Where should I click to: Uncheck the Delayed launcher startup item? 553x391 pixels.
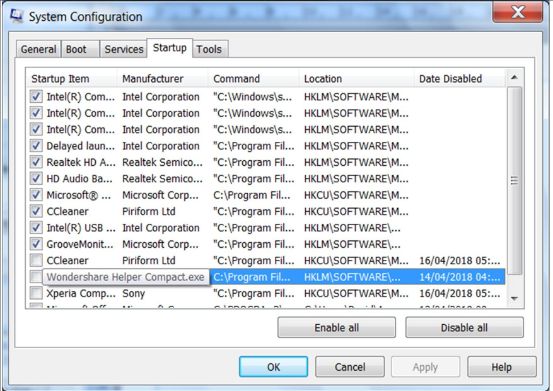pos(36,146)
